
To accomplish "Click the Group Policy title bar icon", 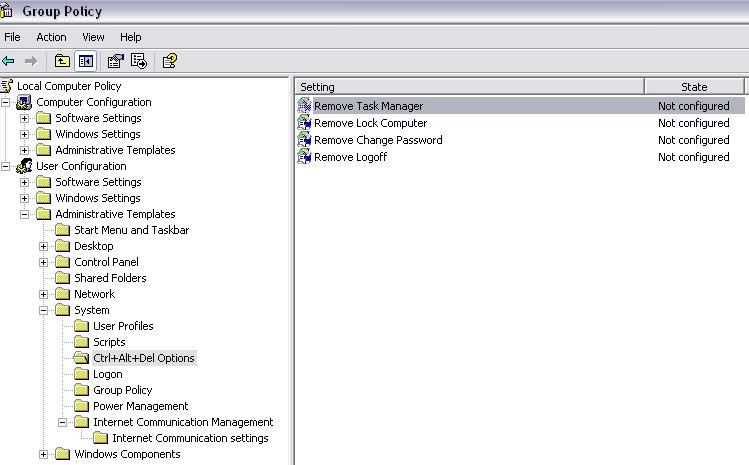I will tap(6, 11).
